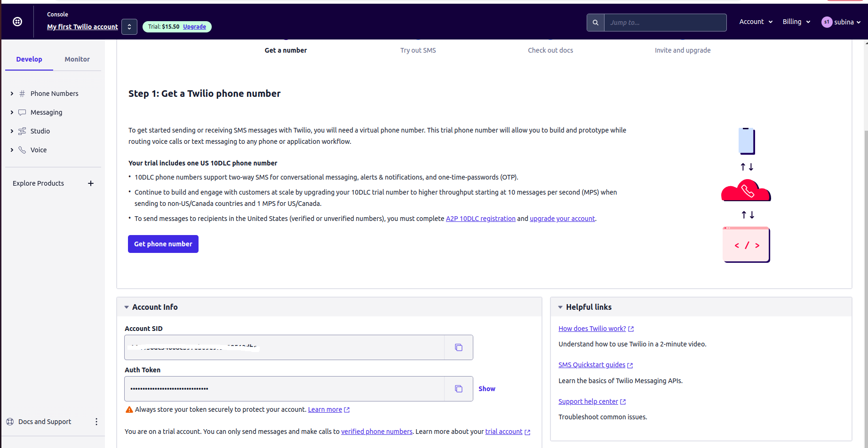The width and height of the screenshot is (868, 448).
Task: Copy the Account SID to clipboard
Action: click(459, 347)
